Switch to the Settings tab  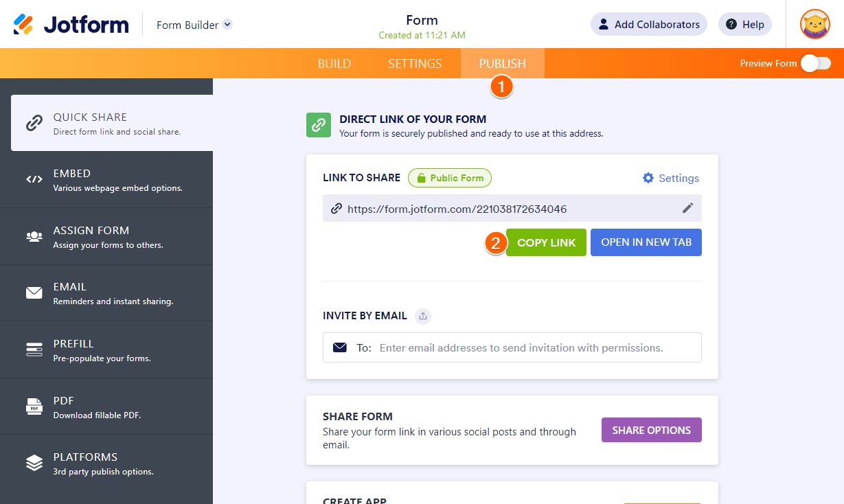coord(414,63)
